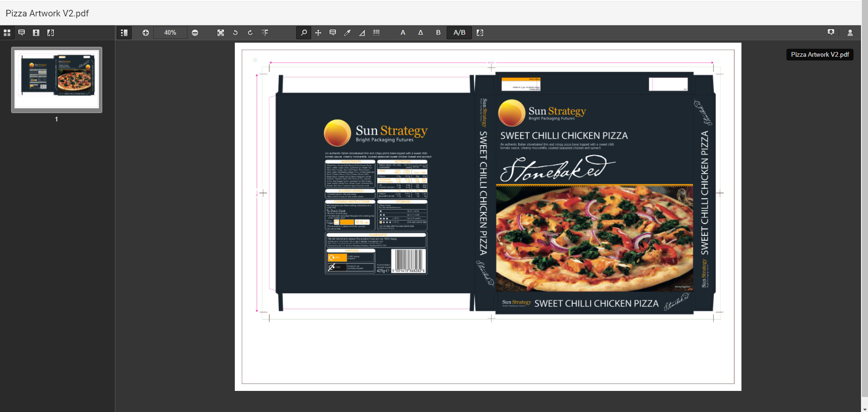Image resolution: width=868 pixels, height=412 pixels.
Task: Rotate the page clockwise
Action: [x=250, y=33]
